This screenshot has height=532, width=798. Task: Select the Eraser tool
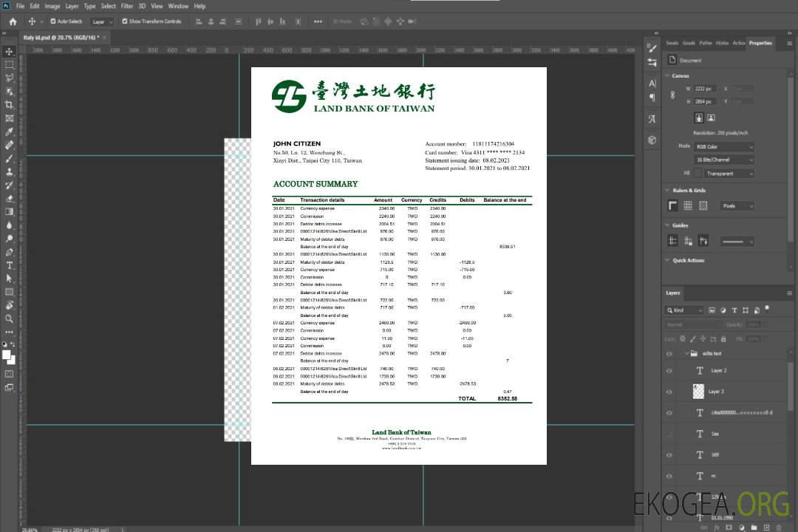[9, 199]
